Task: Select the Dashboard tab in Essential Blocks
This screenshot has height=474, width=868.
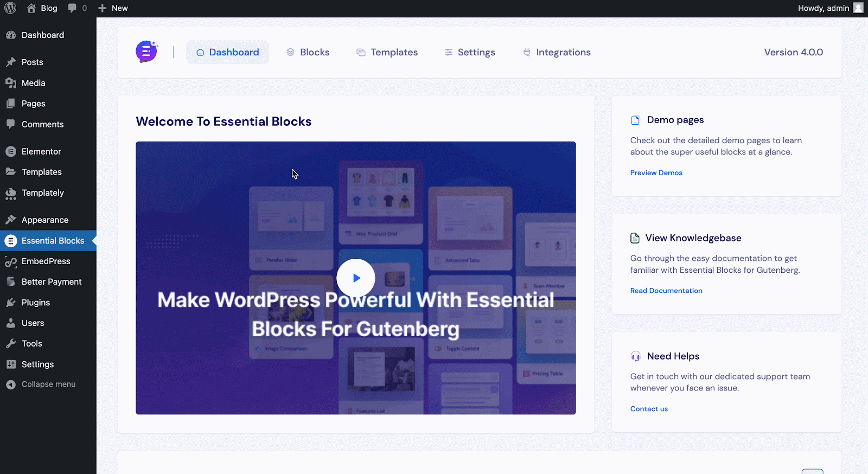Action: click(x=227, y=52)
